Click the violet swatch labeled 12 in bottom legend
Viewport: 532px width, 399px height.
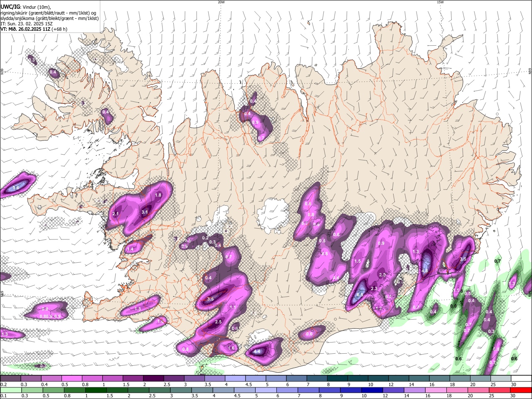[x=393, y=390]
